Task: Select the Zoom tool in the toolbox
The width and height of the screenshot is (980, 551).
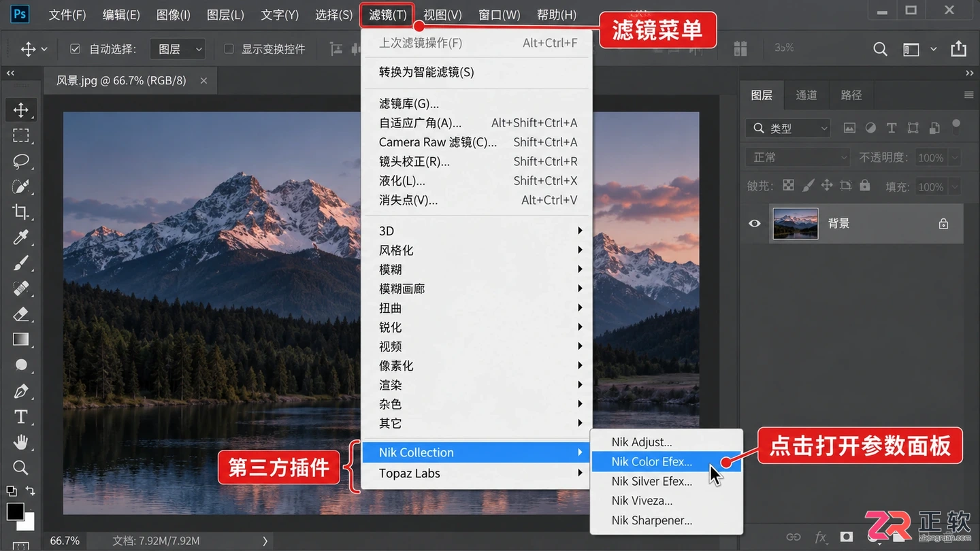Action: (21, 467)
